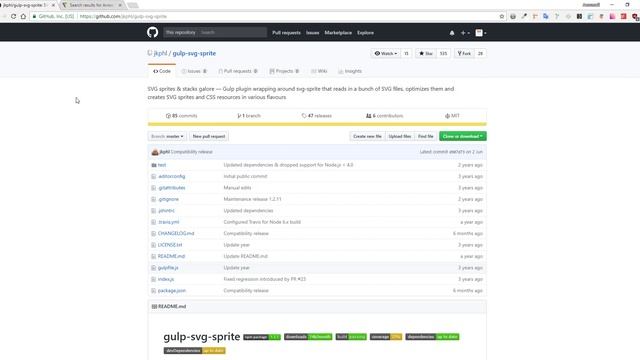
Task: Open the MIT license link
Action: [x=452, y=116]
